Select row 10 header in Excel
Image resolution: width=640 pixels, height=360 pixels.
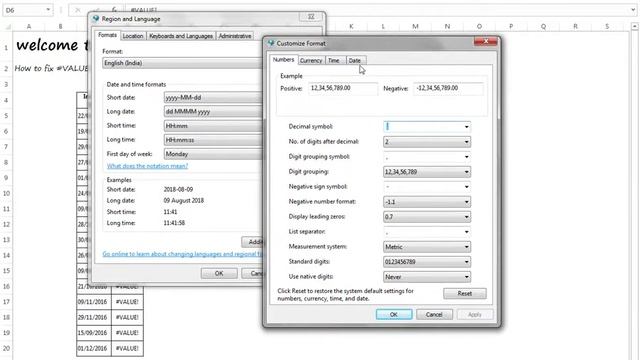7,193
